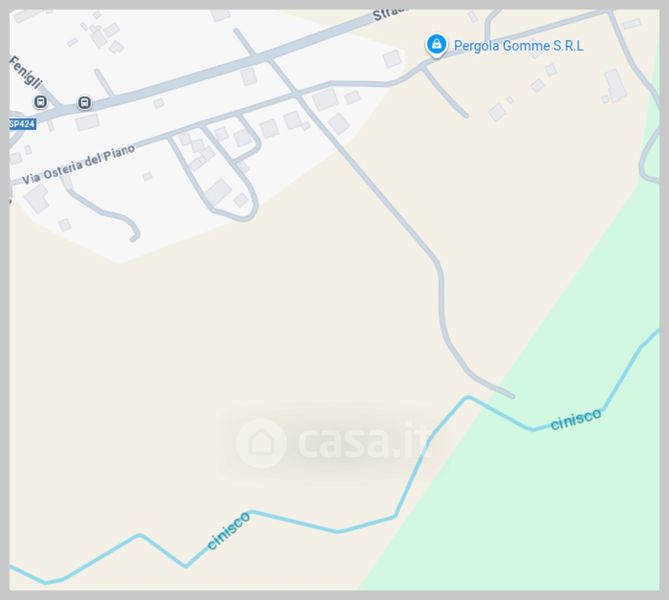Viewport: 669px width, 600px height.
Task: Click the SP424 road shield
Action: pos(22,124)
